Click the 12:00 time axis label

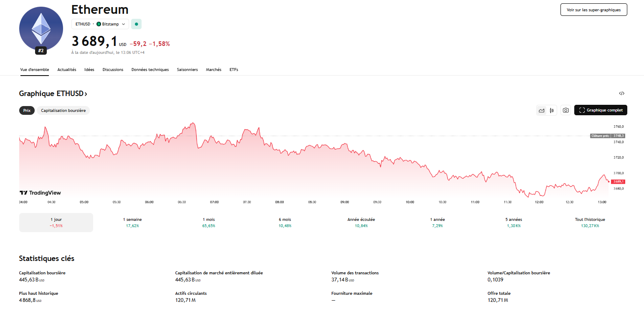539,202
